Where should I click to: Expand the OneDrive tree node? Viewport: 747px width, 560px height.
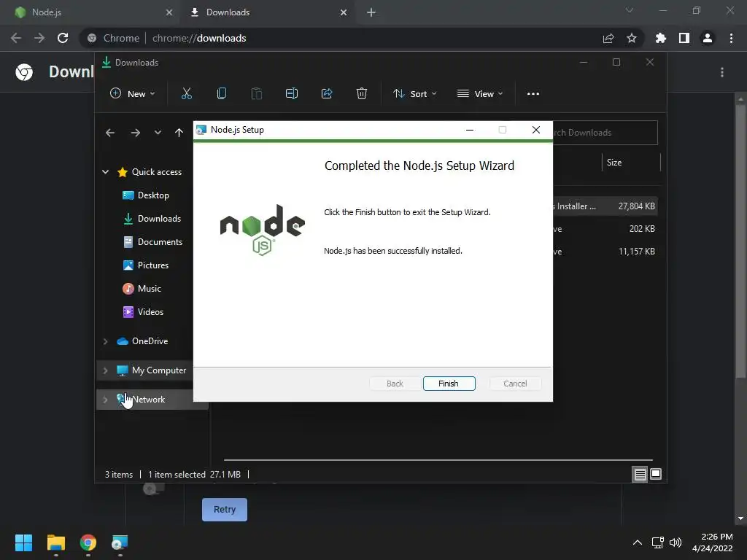(105, 341)
